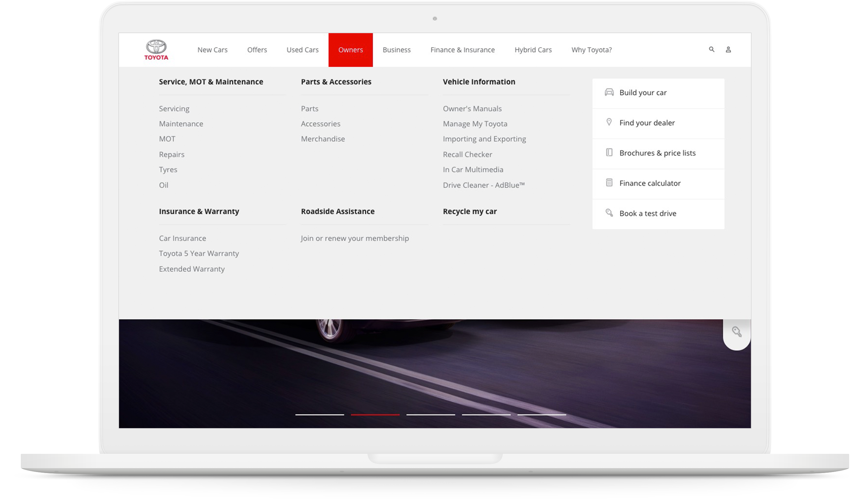Open the search magnifier icon
The width and height of the screenshot is (868, 499).
click(712, 49)
